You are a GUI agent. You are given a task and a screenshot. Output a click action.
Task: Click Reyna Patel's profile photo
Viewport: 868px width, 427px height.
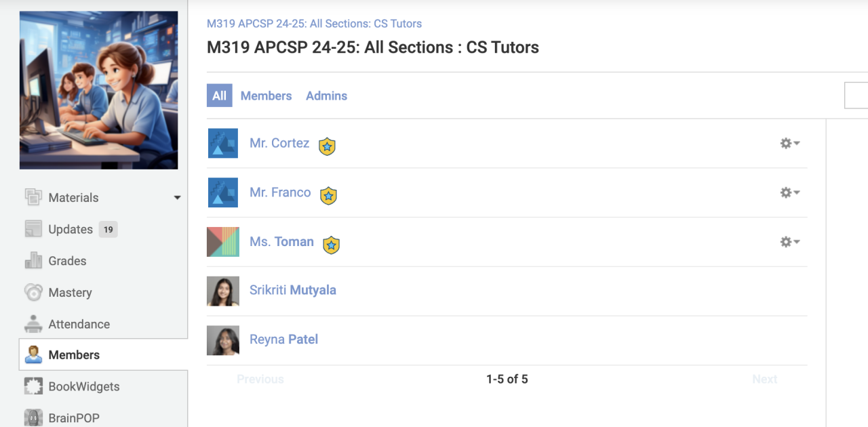(x=223, y=340)
